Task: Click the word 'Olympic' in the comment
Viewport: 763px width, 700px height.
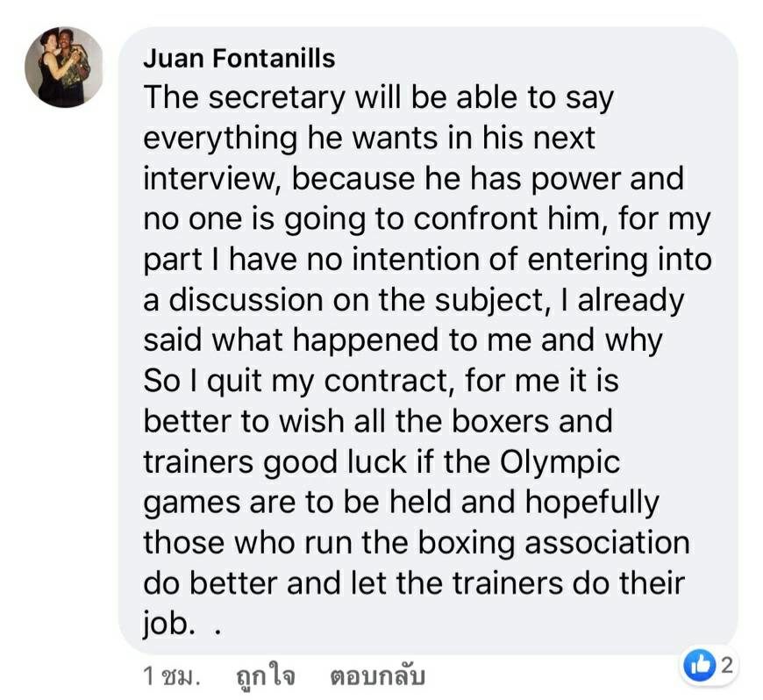Action: 560,463
